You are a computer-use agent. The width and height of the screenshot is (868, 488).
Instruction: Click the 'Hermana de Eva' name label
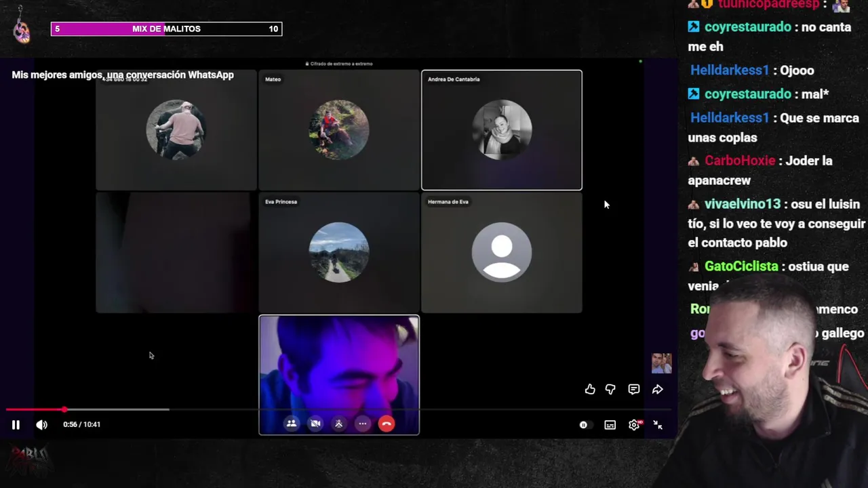[448, 201]
